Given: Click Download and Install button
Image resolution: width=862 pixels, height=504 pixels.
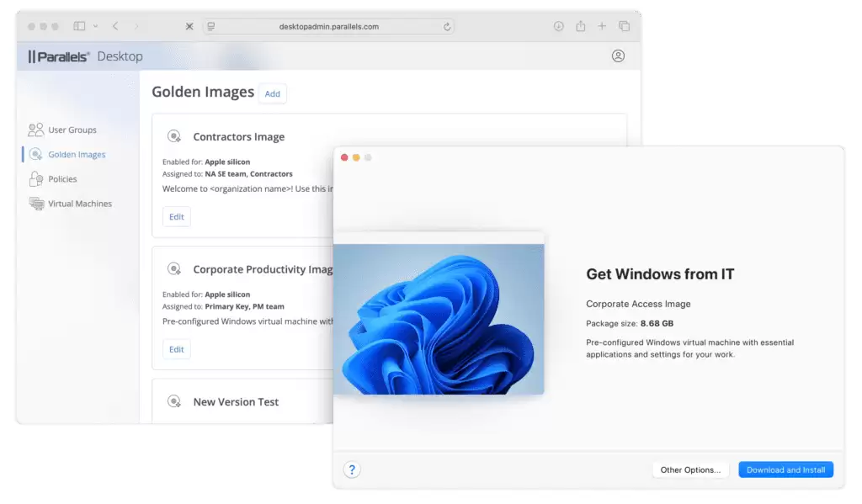Looking at the screenshot, I should click(785, 470).
